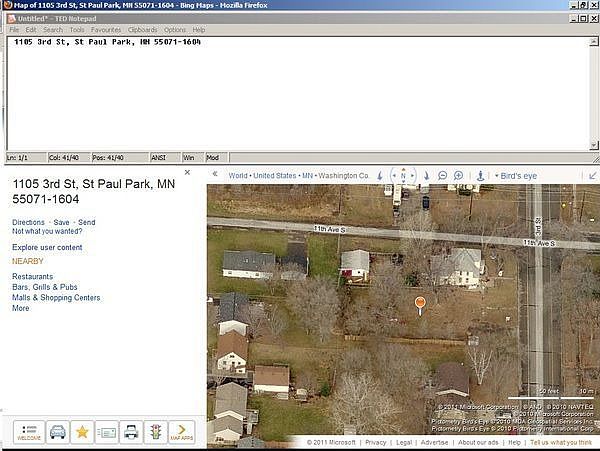The height and width of the screenshot is (451, 600).
Task: Open Notepad Search menu
Action: (53, 30)
